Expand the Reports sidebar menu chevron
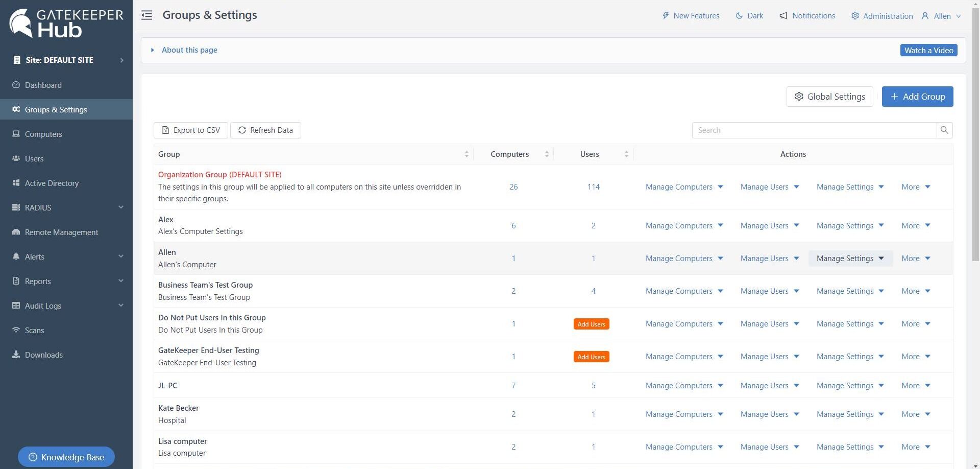980x469 pixels. coord(121,280)
